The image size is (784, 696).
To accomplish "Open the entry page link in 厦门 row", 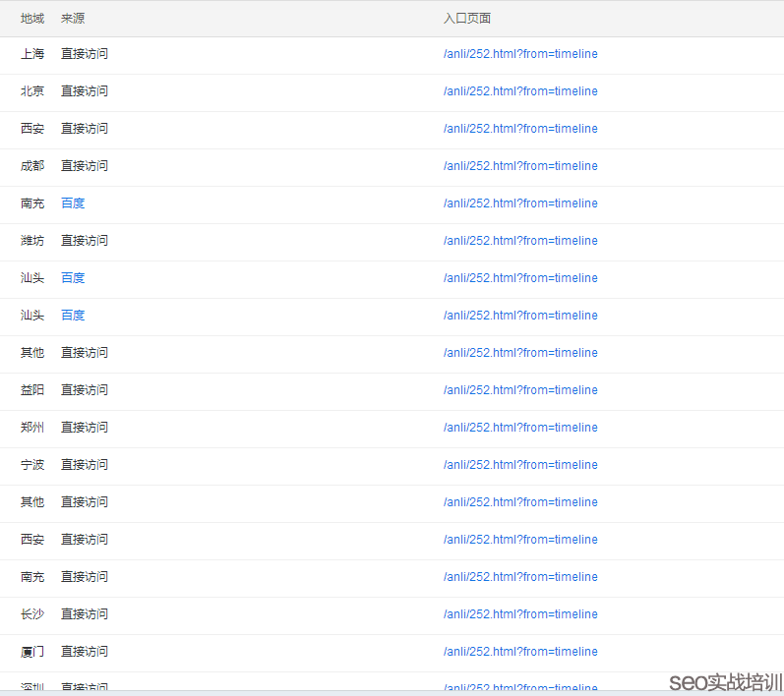I will pos(520,652).
